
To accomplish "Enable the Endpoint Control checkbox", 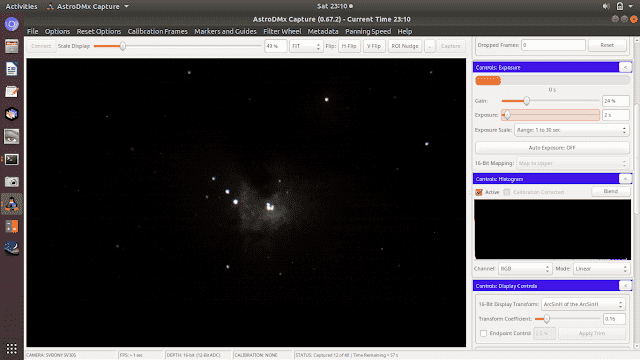I will [483, 333].
